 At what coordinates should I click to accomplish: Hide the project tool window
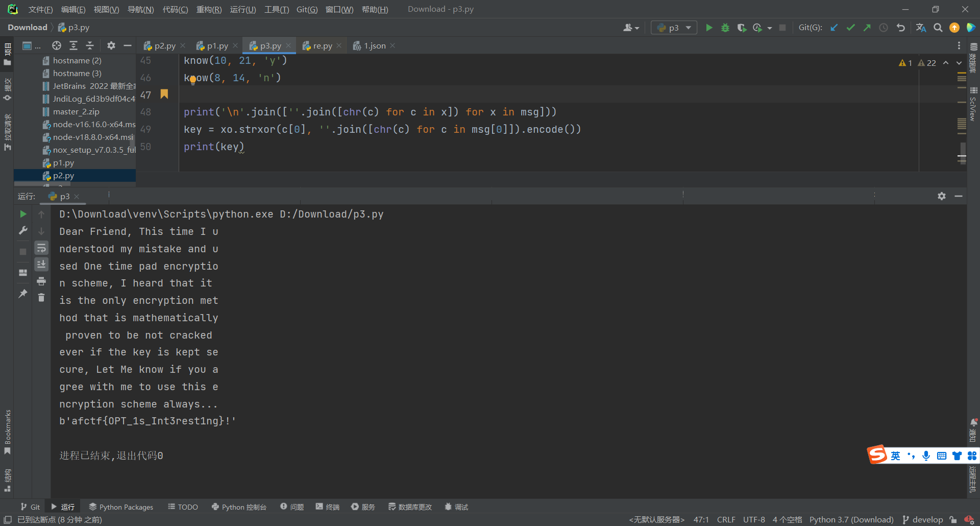tap(128, 45)
